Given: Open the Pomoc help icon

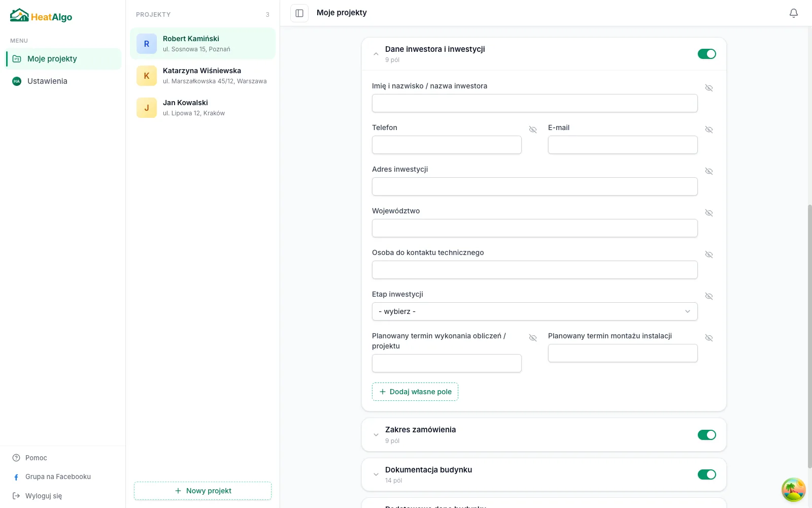Looking at the screenshot, I should [x=16, y=458].
